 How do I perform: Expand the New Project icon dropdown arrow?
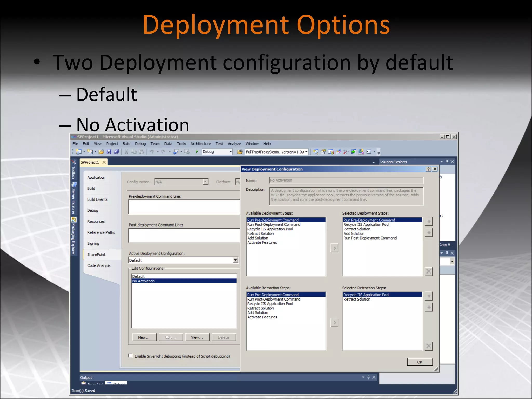coord(84,152)
